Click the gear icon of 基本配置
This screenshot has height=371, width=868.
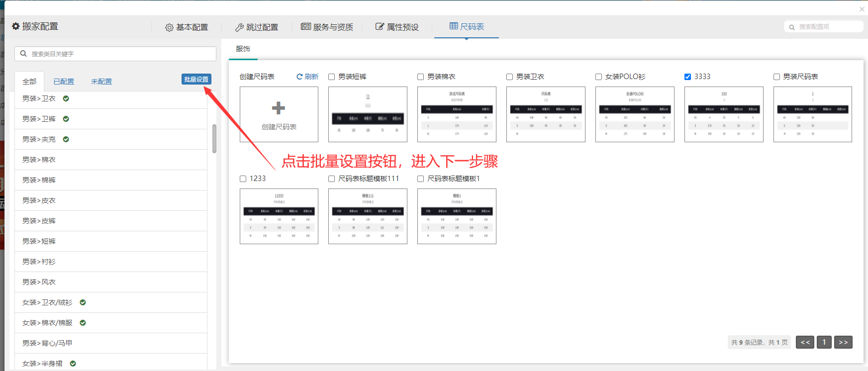pos(169,27)
